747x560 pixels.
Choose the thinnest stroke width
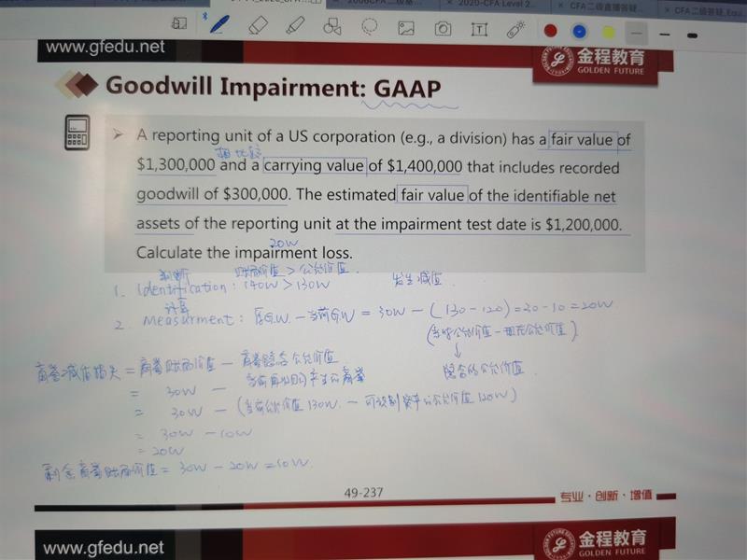point(637,34)
